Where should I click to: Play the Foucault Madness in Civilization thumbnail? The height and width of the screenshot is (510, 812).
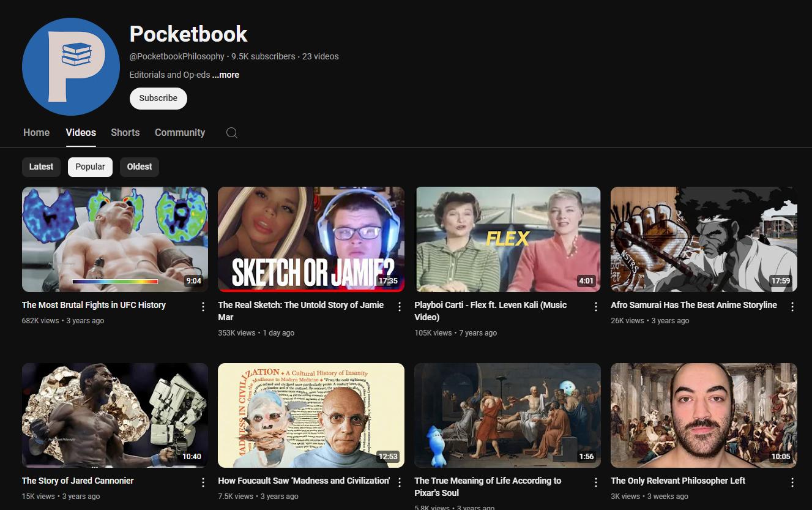point(311,415)
